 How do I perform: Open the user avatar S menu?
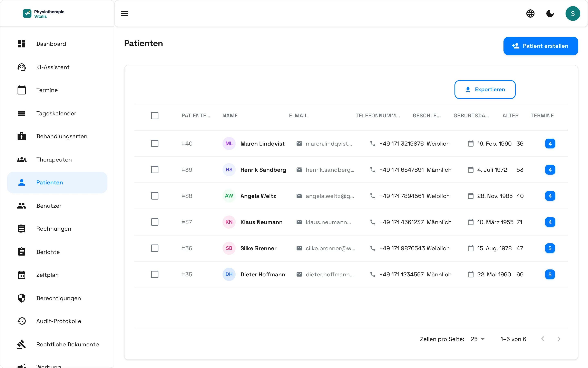(x=573, y=13)
